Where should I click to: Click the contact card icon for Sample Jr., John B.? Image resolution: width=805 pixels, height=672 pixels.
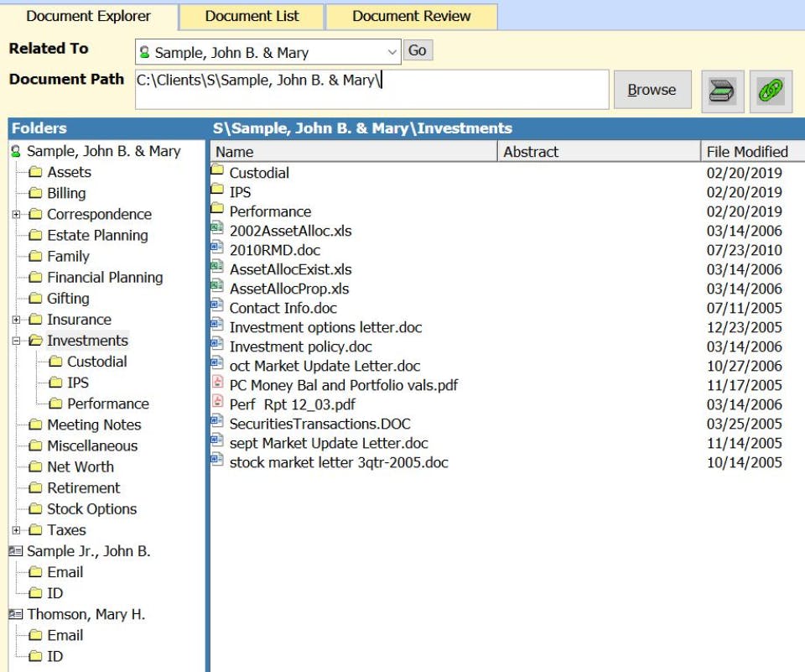pyautogui.click(x=16, y=550)
